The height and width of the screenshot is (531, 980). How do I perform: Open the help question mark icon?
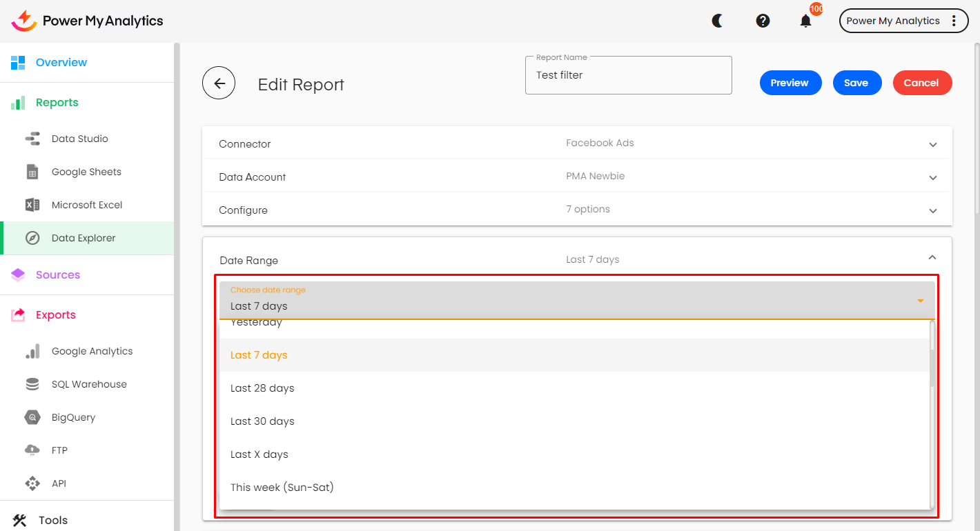pos(763,21)
